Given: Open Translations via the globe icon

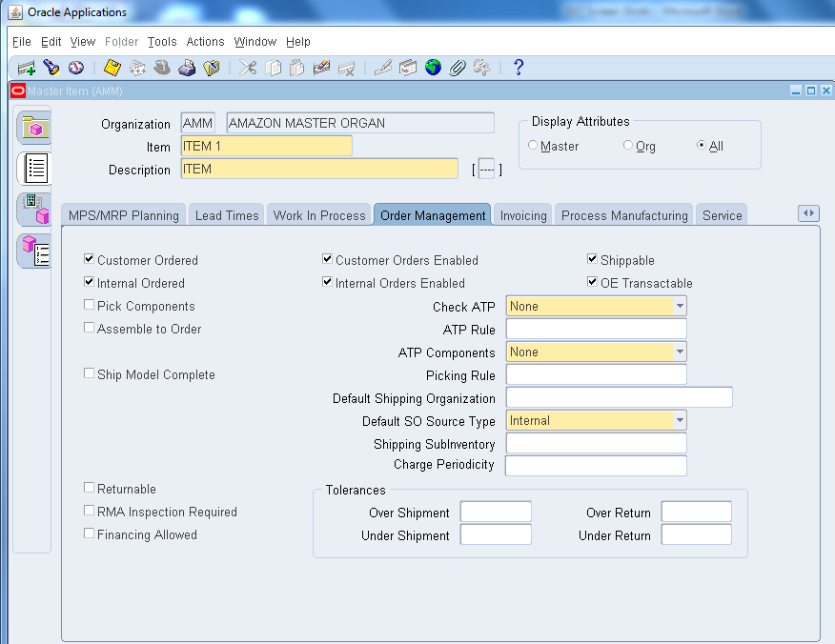Looking at the screenshot, I should [x=433, y=68].
